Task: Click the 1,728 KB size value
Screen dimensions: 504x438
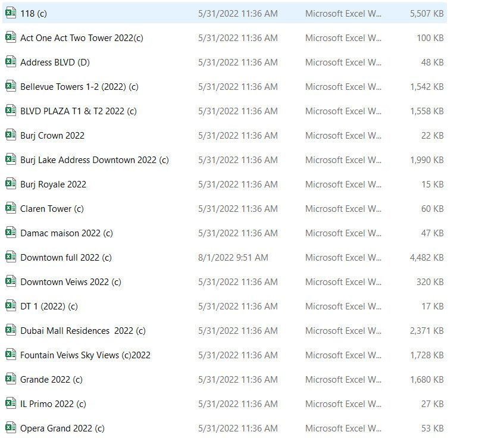Action: (x=427, y=355)
